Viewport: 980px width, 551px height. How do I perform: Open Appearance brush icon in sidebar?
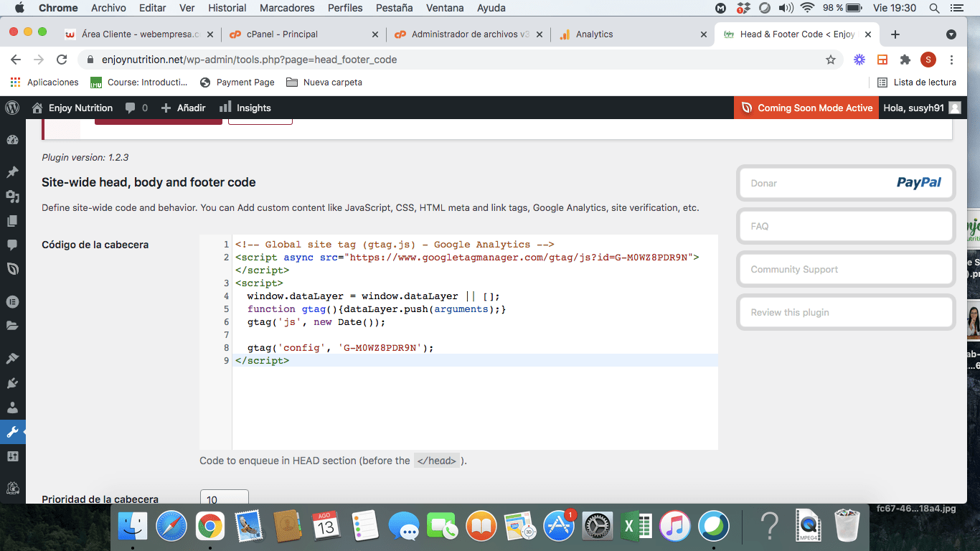click(x=12, y=358)
